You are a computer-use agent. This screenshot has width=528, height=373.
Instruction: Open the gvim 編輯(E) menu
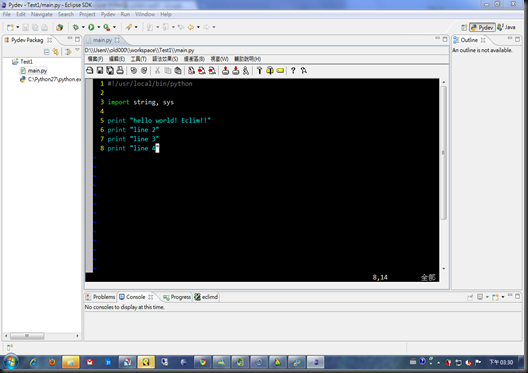point(117,59)
